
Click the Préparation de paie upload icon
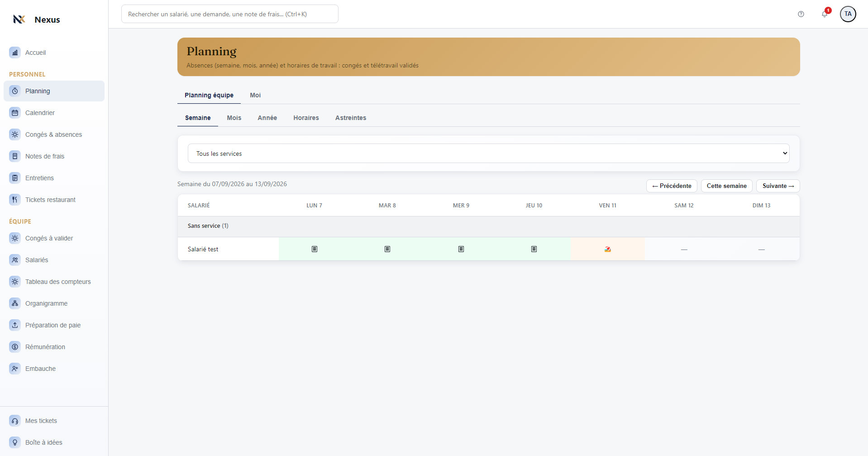[15, 325]
